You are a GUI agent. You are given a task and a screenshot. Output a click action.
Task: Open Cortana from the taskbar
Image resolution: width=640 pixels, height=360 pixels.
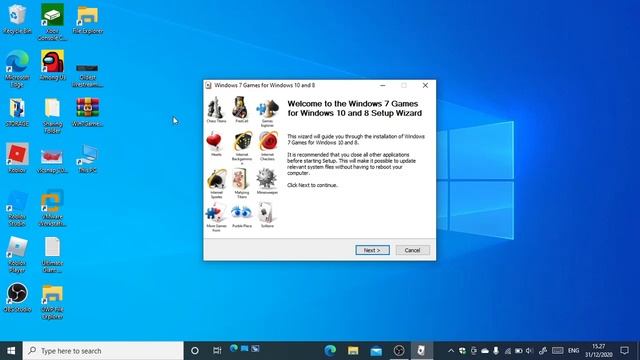point(195,351)
